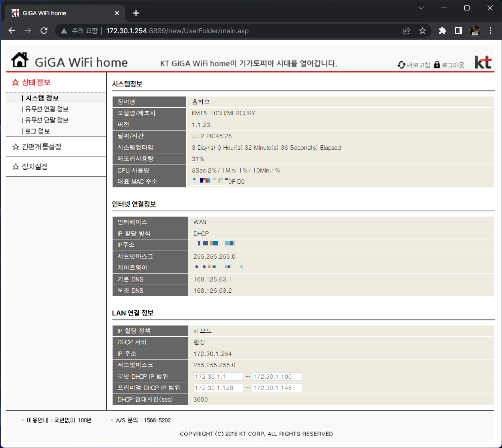
Task: Open the browser extensions puzzle icon
Action: (x=442, y=30)
